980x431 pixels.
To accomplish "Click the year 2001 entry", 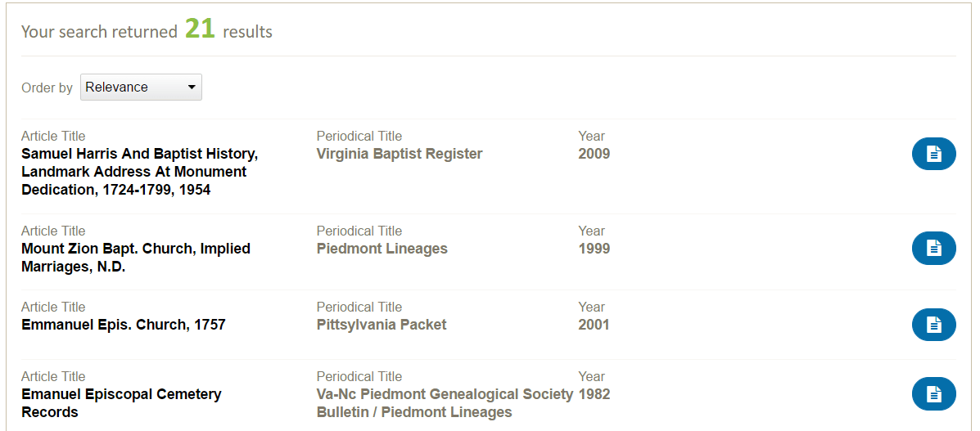I will 594,325.
